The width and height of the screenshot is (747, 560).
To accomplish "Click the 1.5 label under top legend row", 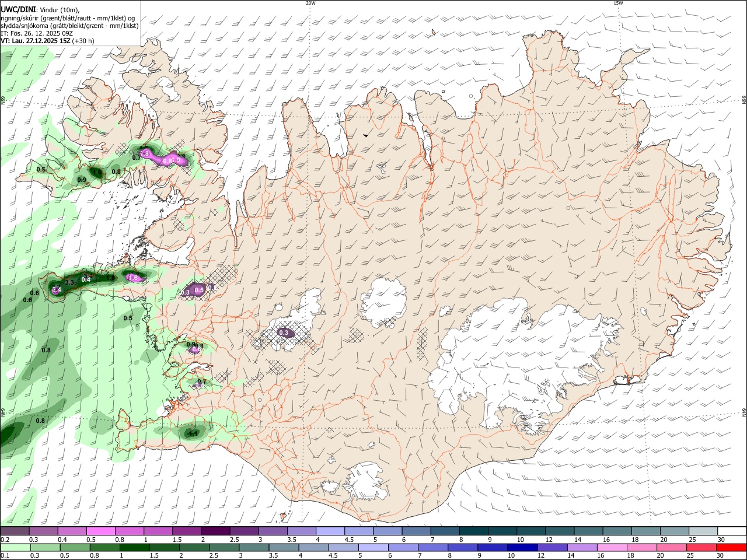I will click(177, 540).
